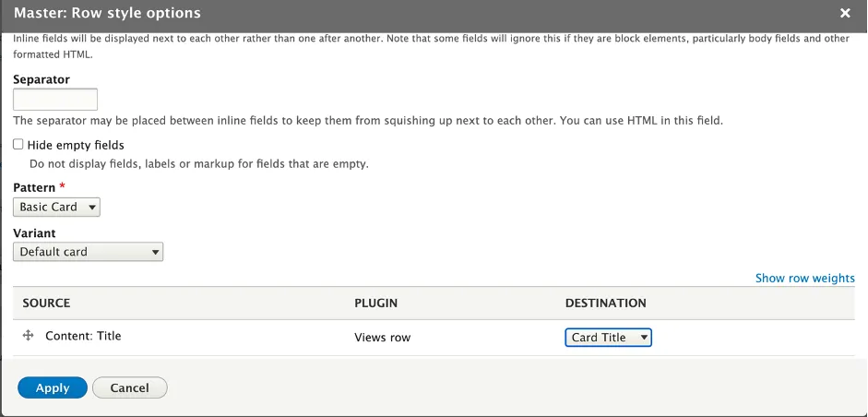868x417 pixels.
Task: Focus the Separator text field
Action: 55,100
